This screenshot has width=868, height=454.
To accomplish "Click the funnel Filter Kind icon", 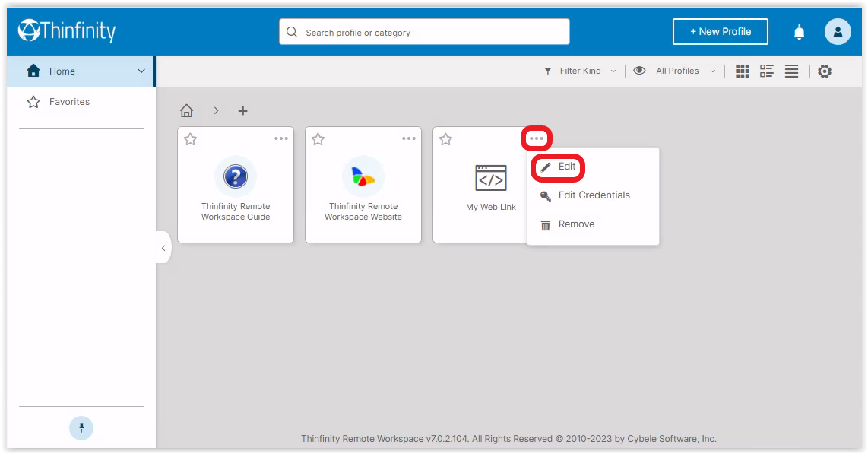I will point(547,71).
